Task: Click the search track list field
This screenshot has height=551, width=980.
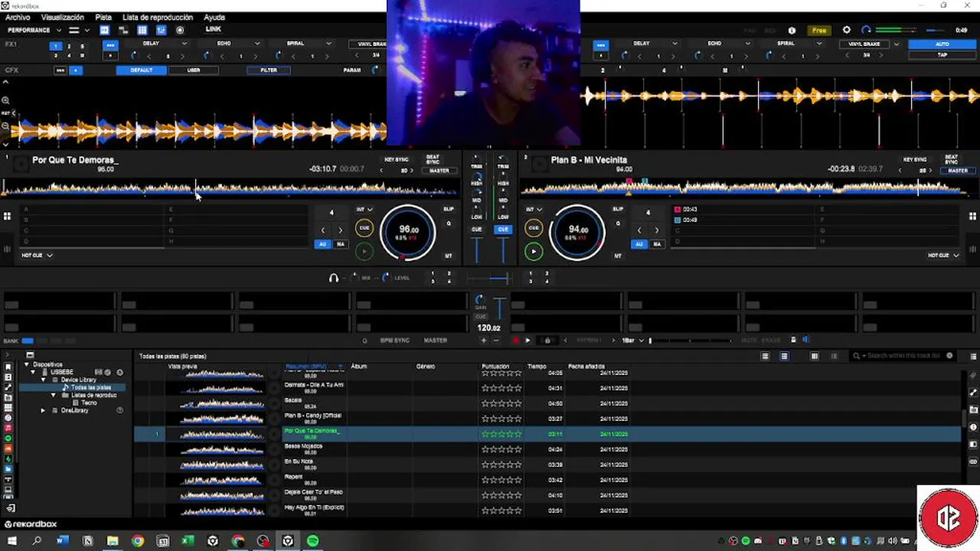Action: (903, 356)
